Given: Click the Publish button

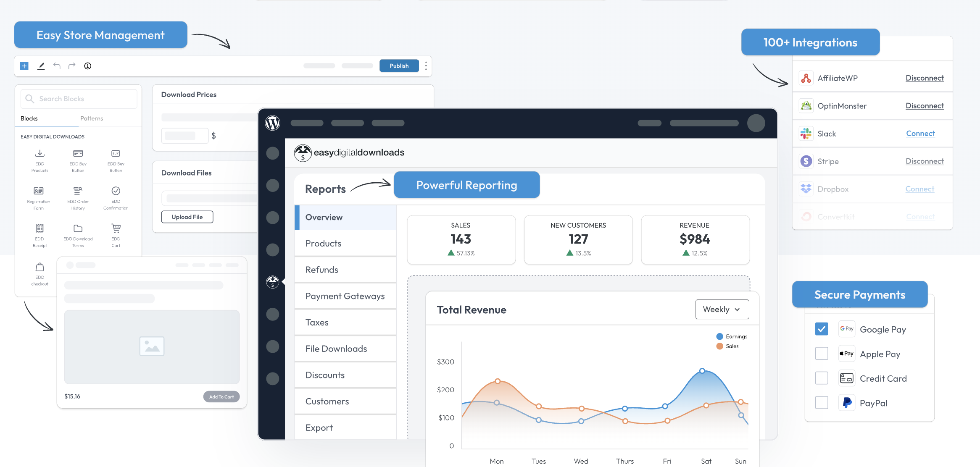Looking at the screenshot, I should click(399, 66).
